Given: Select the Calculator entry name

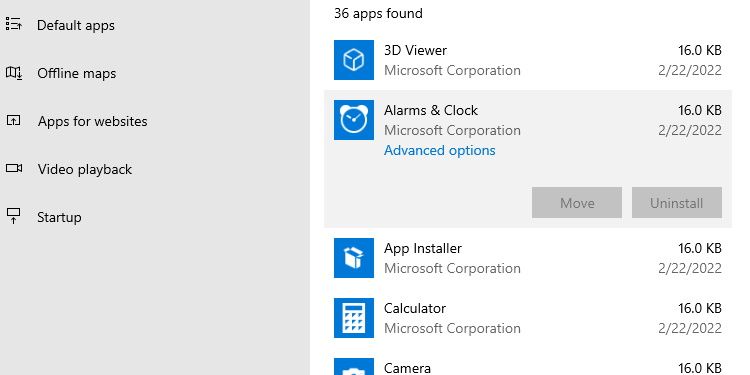Looking at the screenshot, I should [415, 309].
